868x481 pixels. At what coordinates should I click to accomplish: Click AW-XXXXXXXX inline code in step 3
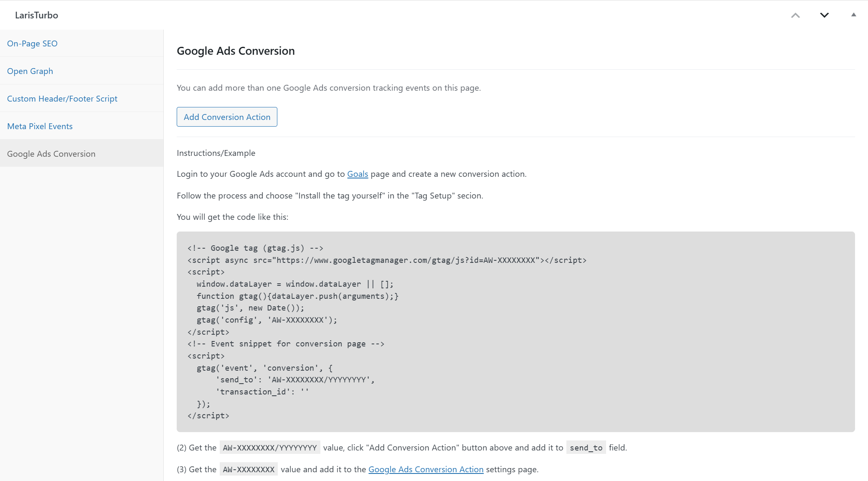click(249, 469)
